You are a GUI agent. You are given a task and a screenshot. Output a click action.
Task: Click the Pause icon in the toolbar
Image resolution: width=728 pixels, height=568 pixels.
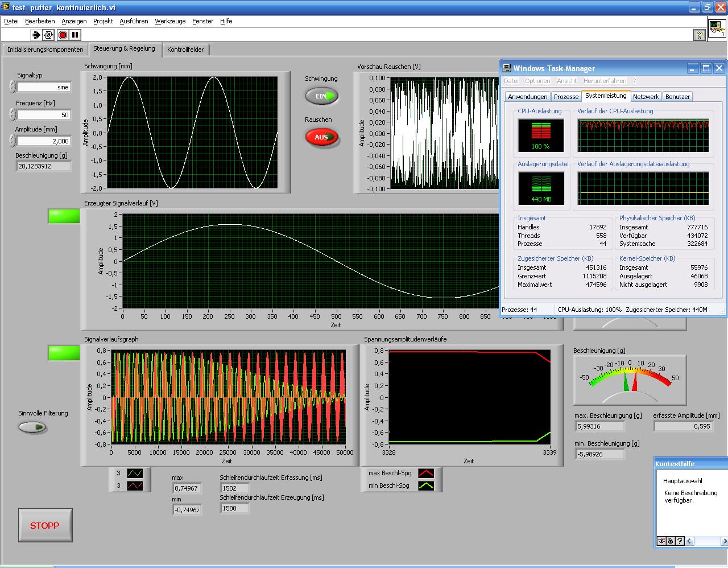pyautogui.click(x=75, y=35)
